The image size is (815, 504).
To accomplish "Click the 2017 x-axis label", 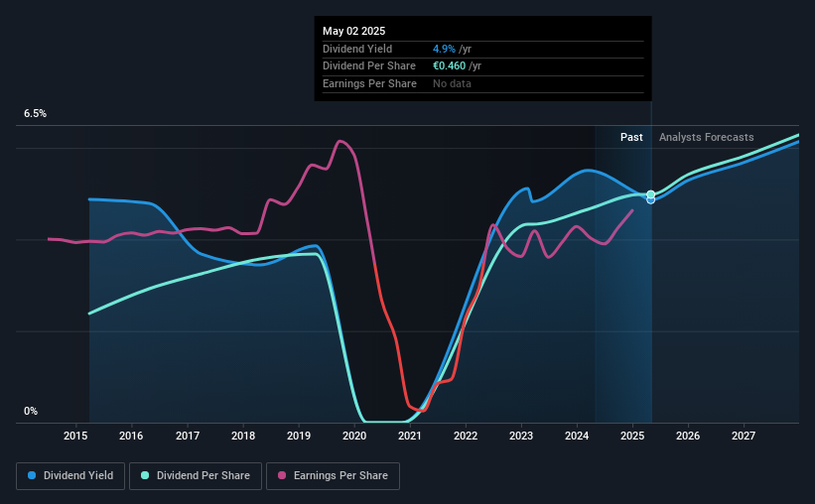I will click(187, 436).
